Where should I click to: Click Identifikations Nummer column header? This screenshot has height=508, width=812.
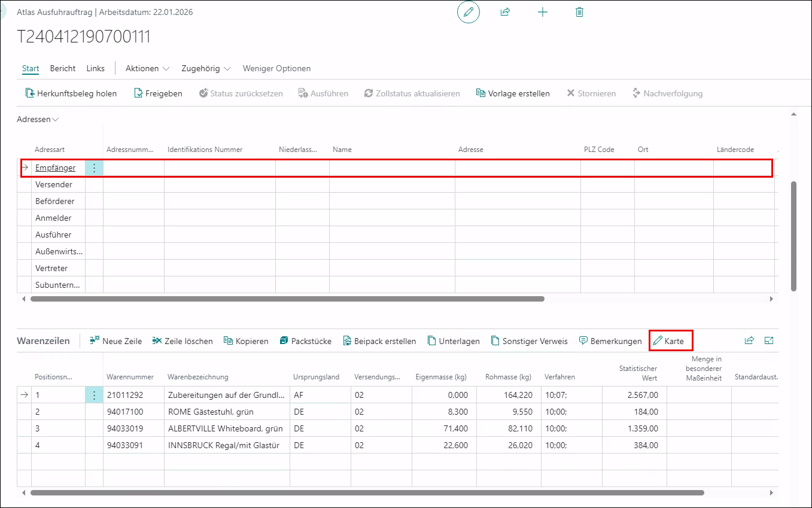click(205, 150)
